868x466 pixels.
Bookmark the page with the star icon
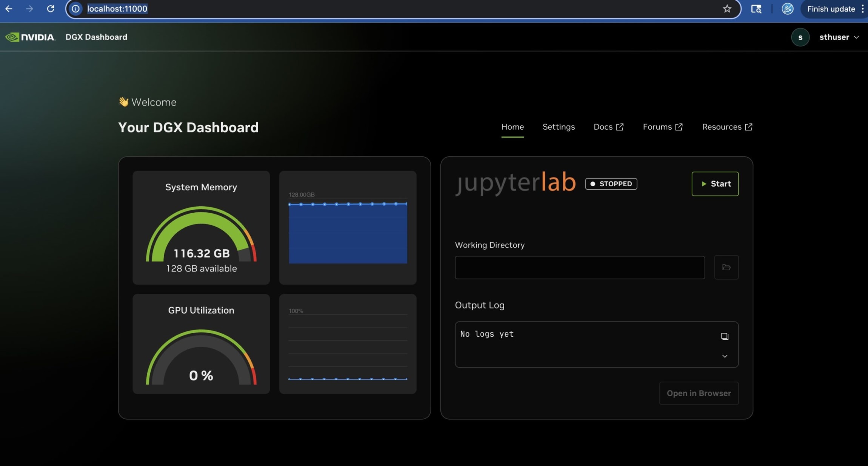pos(726,9)
